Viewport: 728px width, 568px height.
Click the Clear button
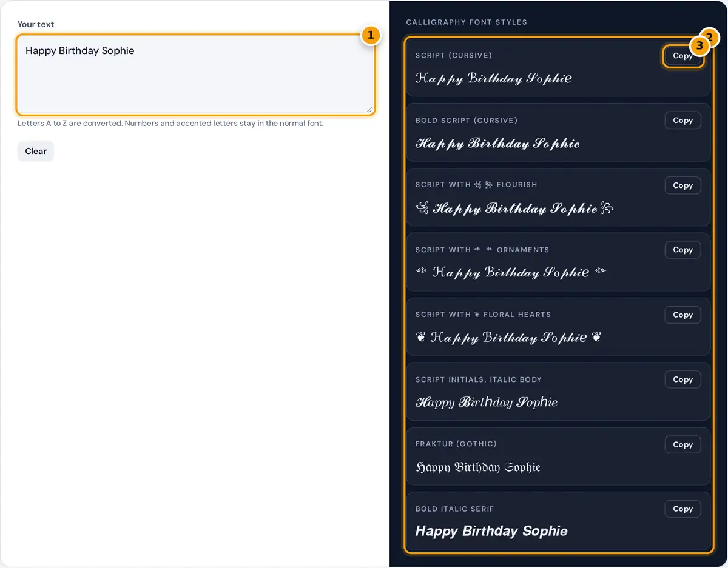tap(36, 152)
